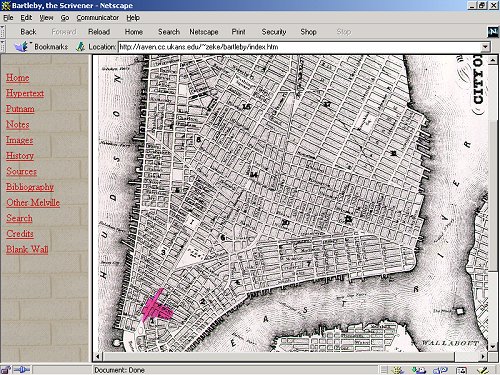Follow the Bibliography link in sidebar
This screenshot has width=500, height=375.
30,187
